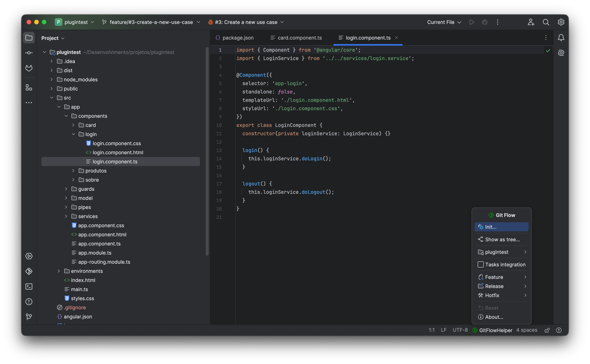The height and width of the screenshot is (364, 590).
Task: Open the Hotfix submenu in Git Flow
Action: [501, 295]
